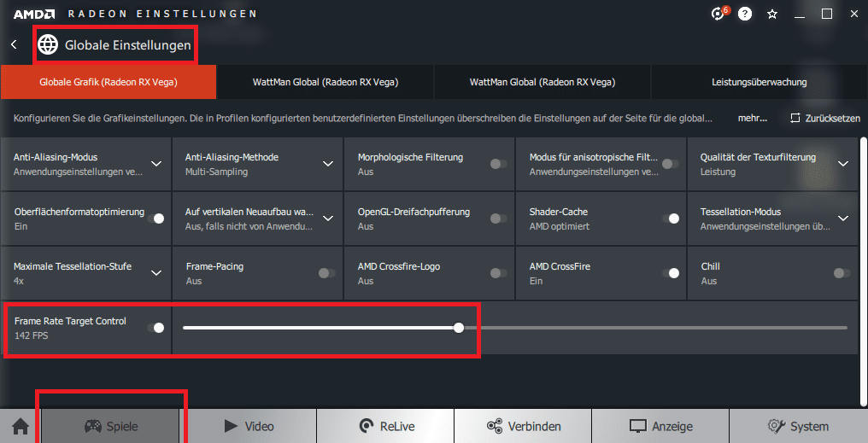Turn off Frame Rate Target Control switch

pyautogui.click(x=155, y=328)
